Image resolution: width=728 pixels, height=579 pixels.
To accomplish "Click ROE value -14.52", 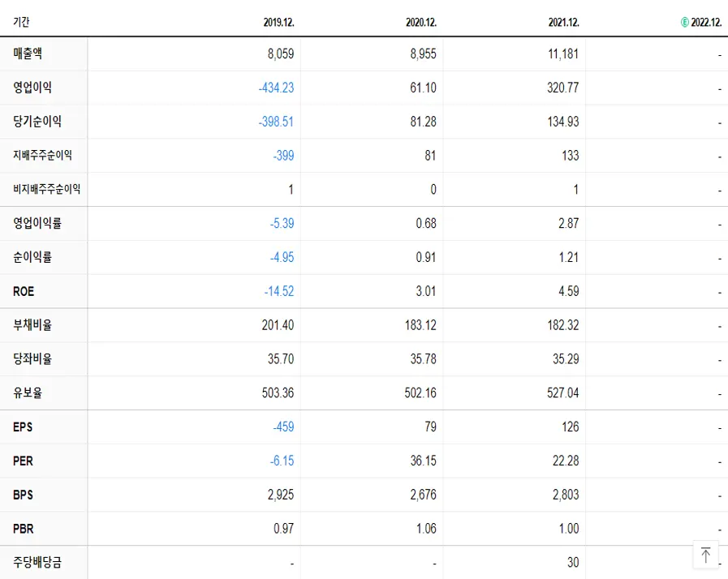I will tap(279, 291).
